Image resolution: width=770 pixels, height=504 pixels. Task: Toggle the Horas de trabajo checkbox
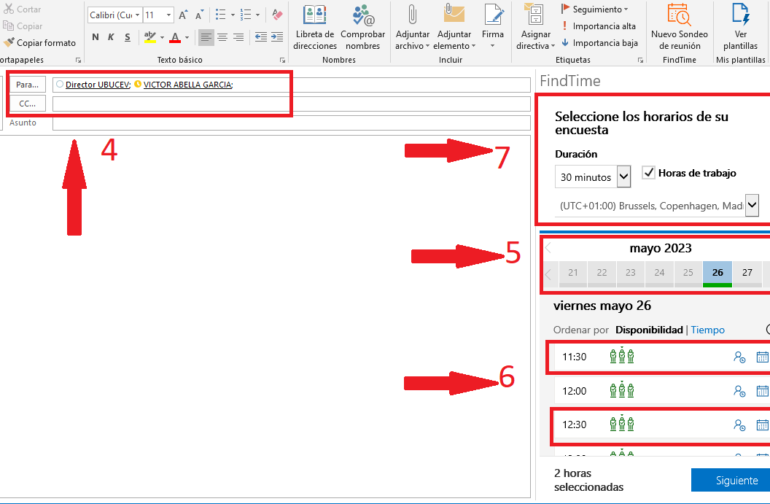click(648, 172)
